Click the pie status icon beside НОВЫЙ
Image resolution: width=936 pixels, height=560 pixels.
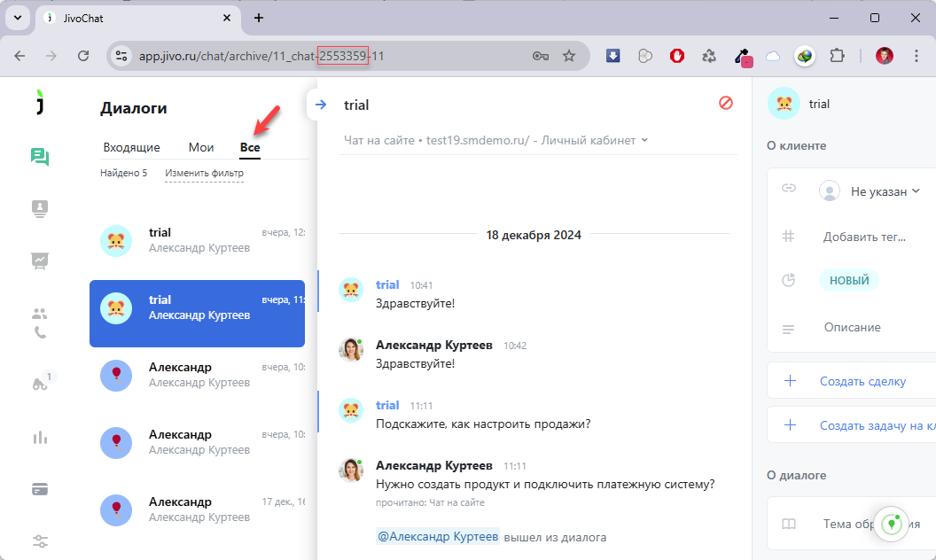[x=789, y=280]
